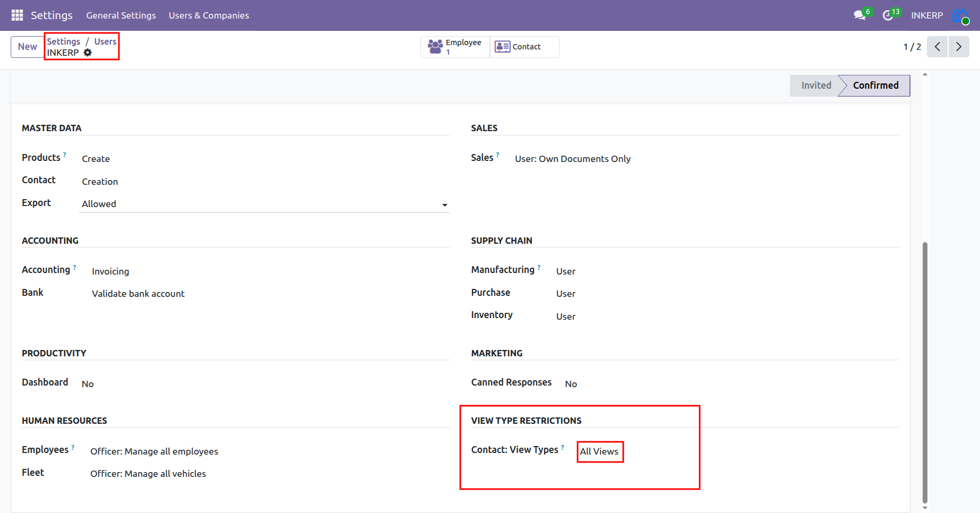Open the General Settings menu
980x513 pixels.
coord(121,15)
